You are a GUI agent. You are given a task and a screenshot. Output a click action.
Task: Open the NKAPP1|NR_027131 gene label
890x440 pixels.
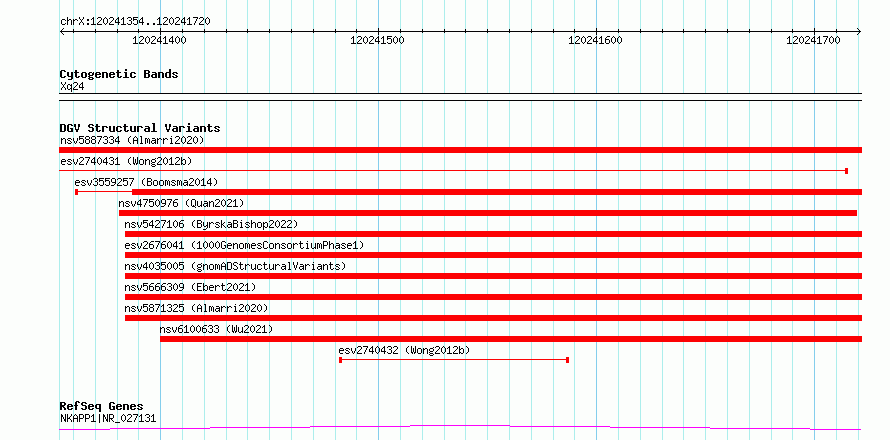click(x=108, y=419)
